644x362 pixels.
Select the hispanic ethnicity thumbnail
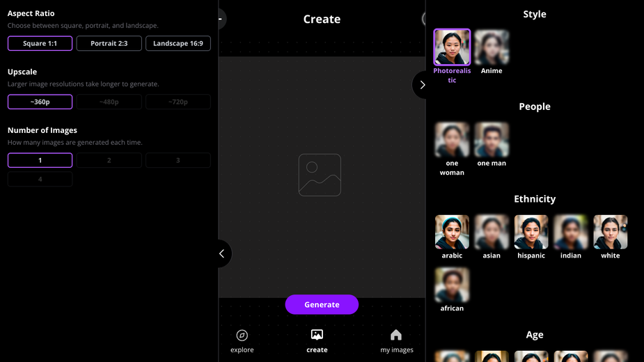coord(531,232)
